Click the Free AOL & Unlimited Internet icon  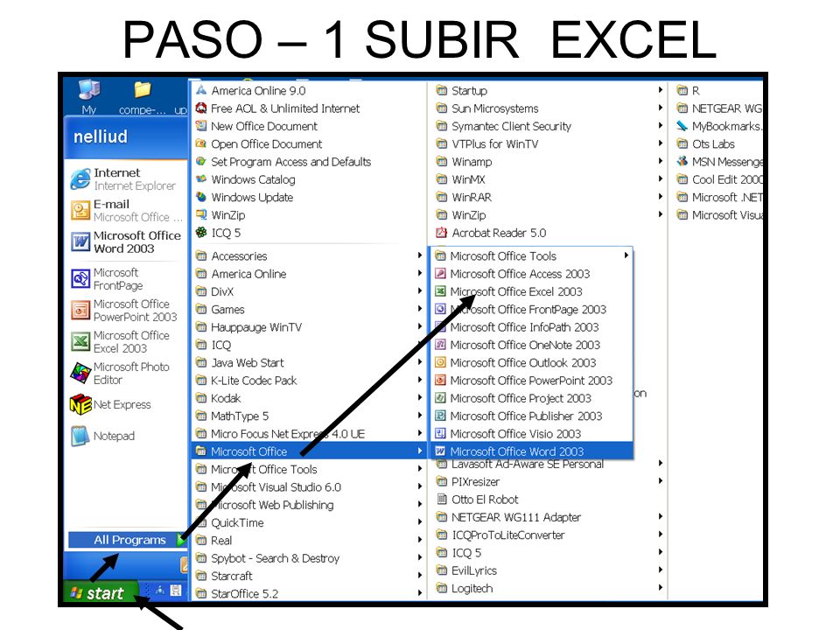(x=201, y=108)
